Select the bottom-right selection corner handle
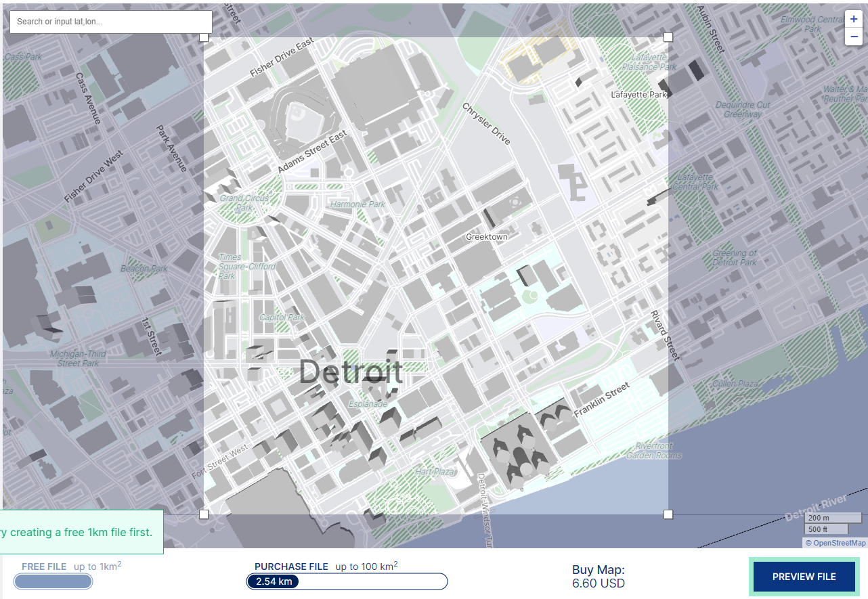 pyautogui.click(x=668, y=514)
